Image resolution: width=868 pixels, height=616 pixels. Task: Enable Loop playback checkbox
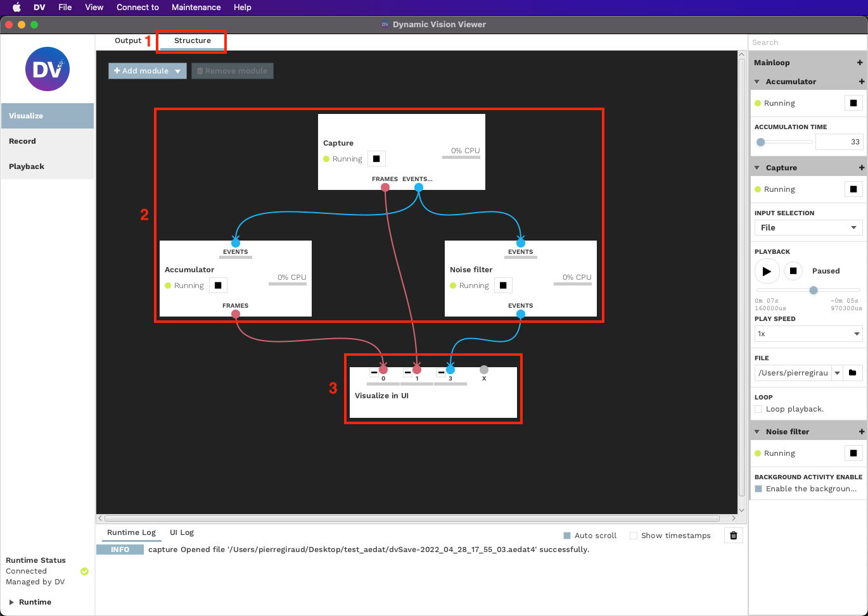point(758,409)
